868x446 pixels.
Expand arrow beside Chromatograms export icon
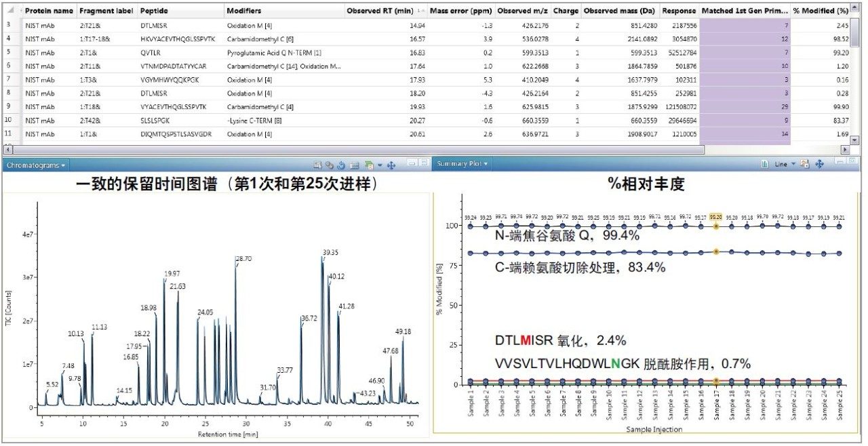tap(379, 165)
